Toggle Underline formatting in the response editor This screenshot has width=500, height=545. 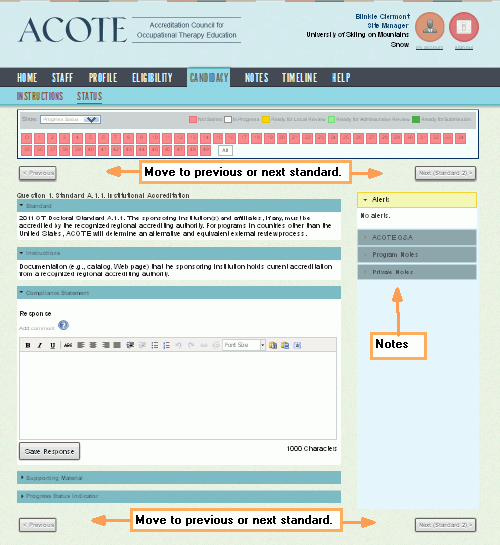52,345
